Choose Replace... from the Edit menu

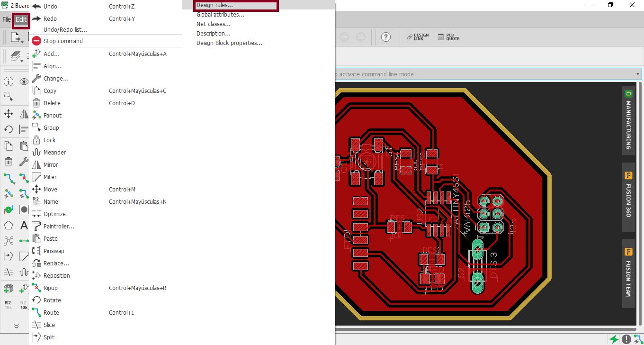coord(106,263)
